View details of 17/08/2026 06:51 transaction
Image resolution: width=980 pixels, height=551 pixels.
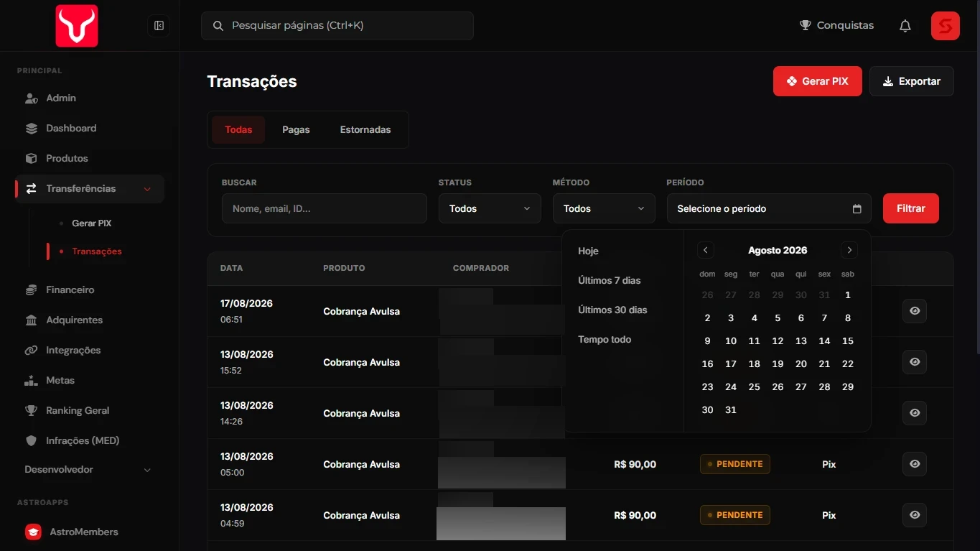915,311
